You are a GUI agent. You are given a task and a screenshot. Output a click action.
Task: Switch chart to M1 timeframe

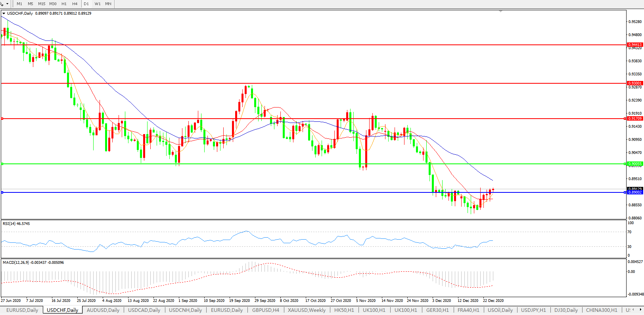tap(19, 4)
